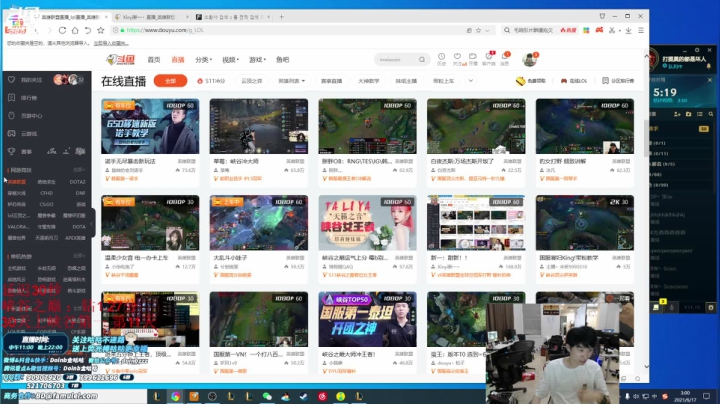Select the 大神教学 filter tag
This screenshot has width=720, height=404.
tap(369, 81)
